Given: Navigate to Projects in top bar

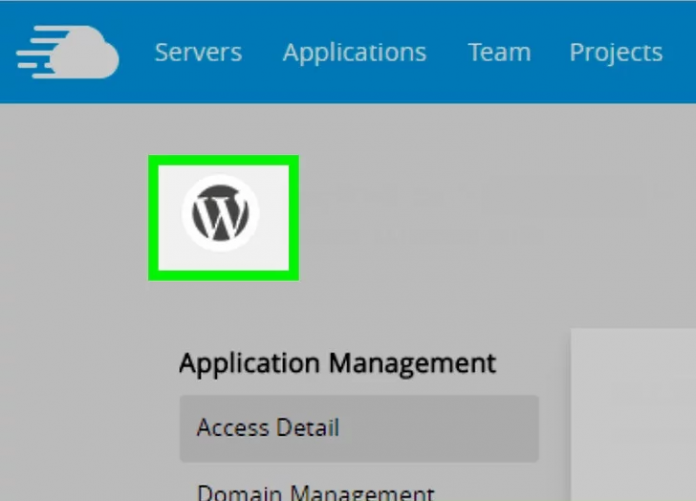Looking at the screenshot, I should click(615, 52).
